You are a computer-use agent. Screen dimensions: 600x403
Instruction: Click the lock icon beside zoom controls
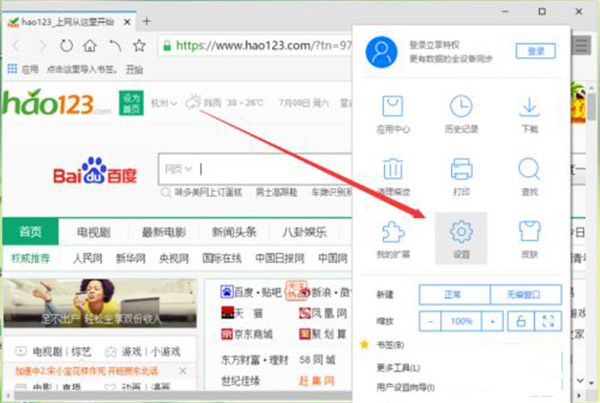click(521, 321)
